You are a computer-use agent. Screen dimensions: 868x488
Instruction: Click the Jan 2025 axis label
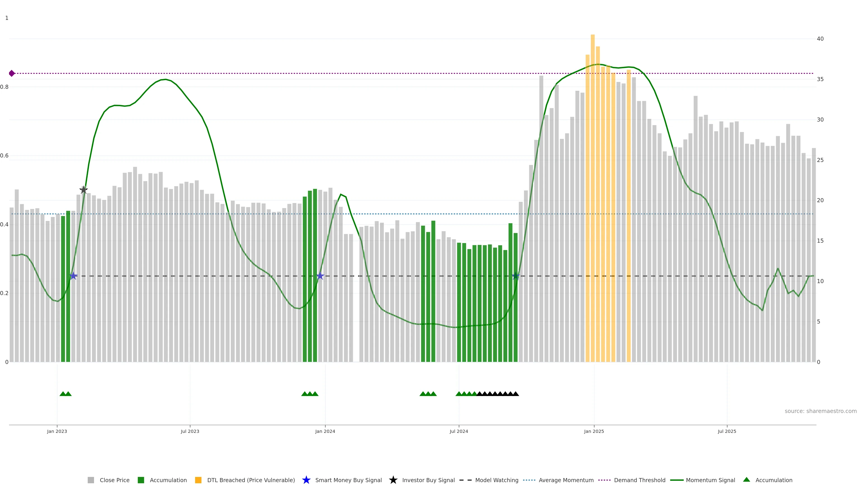[594, 432]
